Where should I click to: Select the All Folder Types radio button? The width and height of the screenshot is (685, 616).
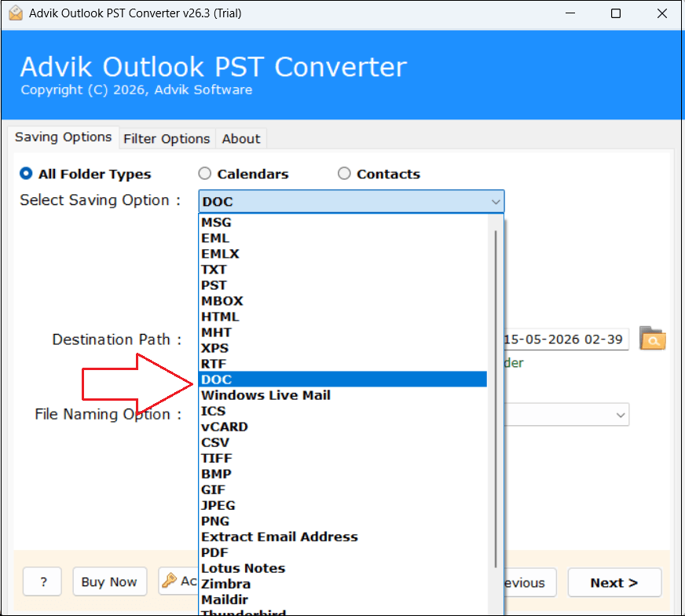(26, 174)
